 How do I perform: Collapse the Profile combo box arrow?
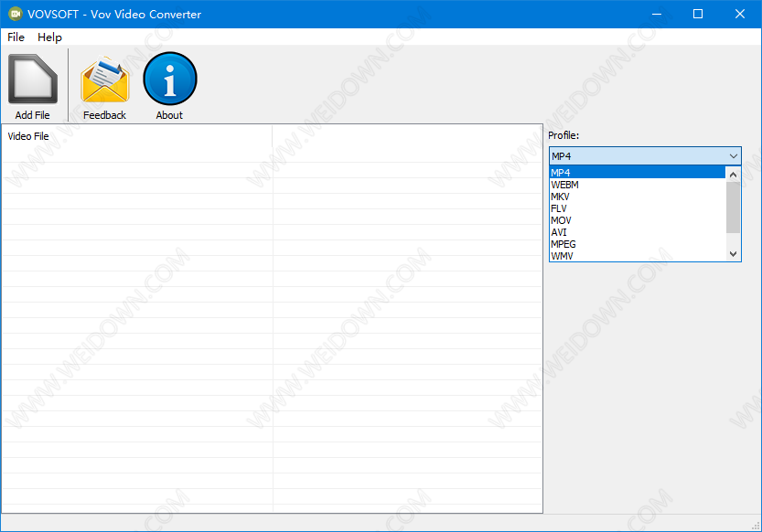tap(734, 156)
